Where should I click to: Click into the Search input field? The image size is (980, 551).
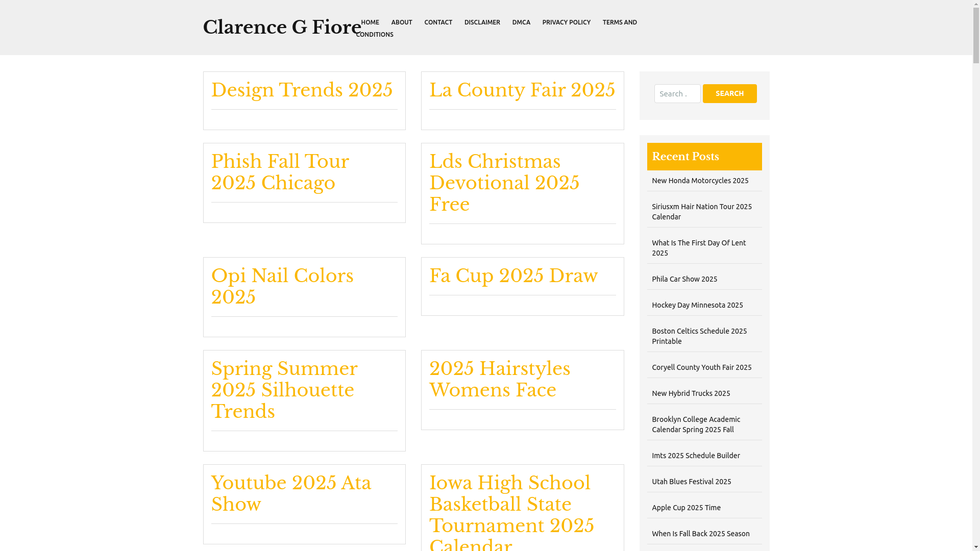pyautogui.click(x=677, y=94)
